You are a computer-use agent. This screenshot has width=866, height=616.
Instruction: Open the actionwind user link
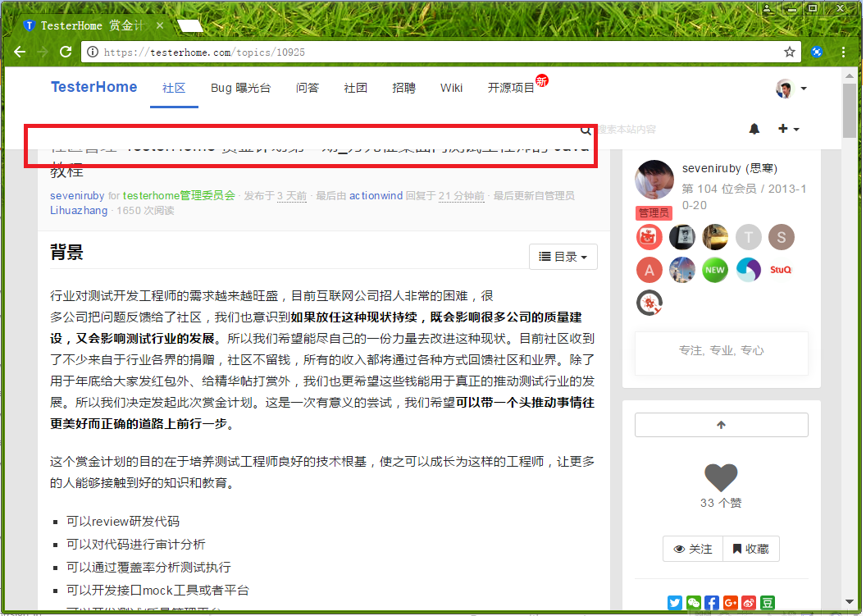pyautogui.click(x=376, y=195)
